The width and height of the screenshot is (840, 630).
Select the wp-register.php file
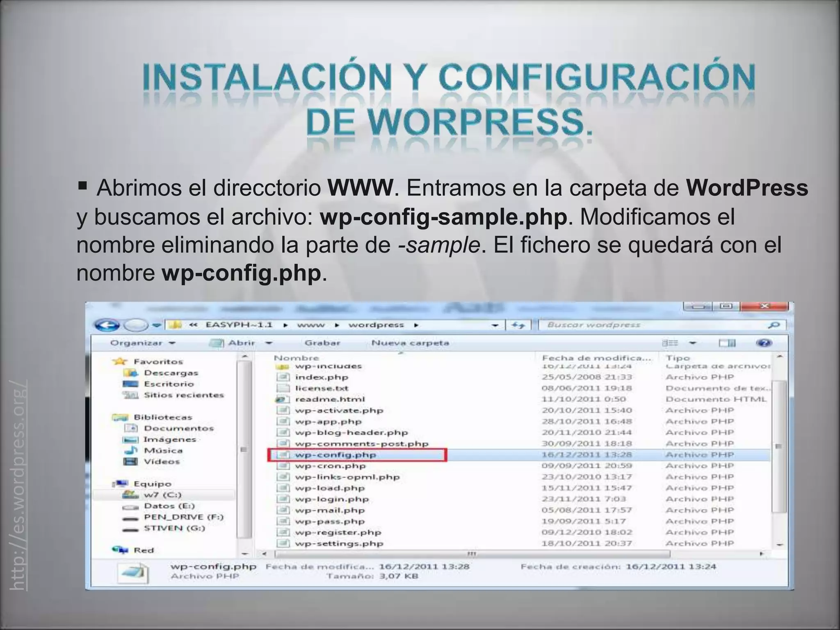(338, 532)
